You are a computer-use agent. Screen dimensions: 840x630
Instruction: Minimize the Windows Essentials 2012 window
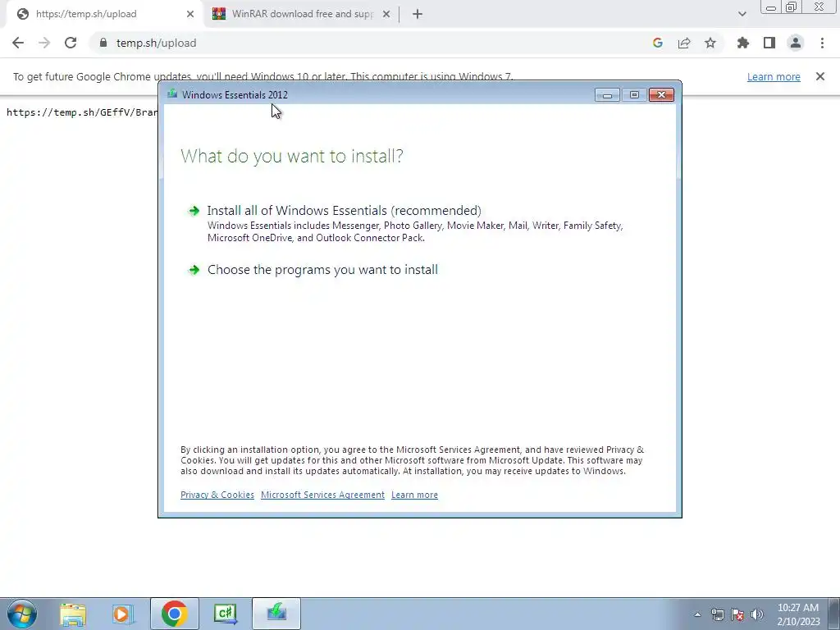(x=608, y=95)
